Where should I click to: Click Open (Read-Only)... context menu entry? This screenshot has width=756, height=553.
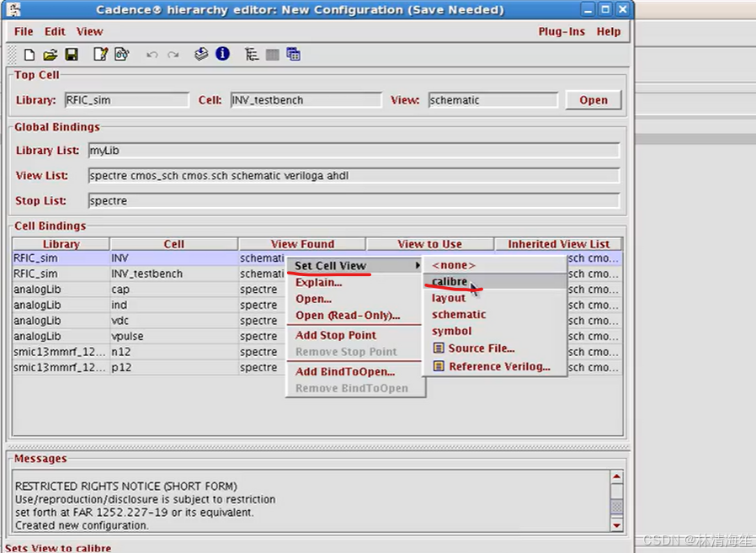point(354,316)
